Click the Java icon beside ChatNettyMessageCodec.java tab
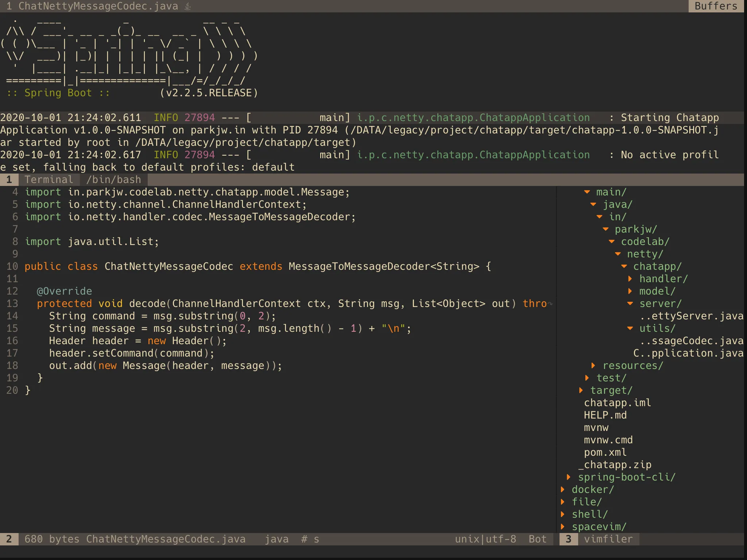 187,6
